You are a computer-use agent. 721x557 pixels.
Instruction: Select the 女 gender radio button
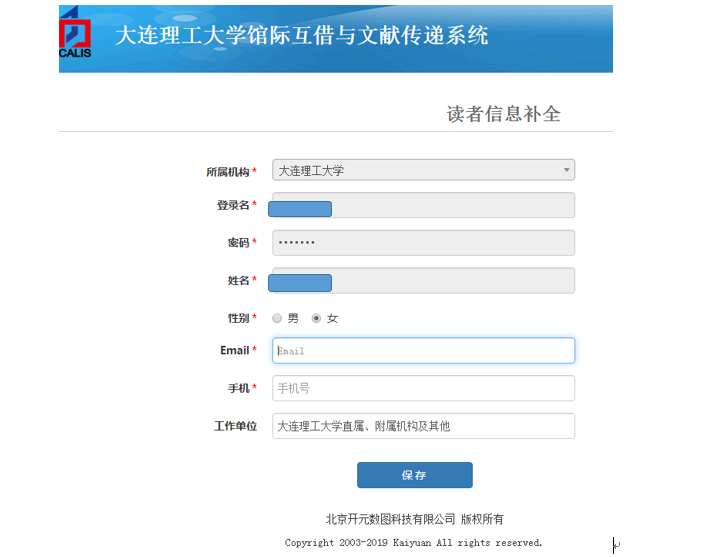tap(317, 318)
